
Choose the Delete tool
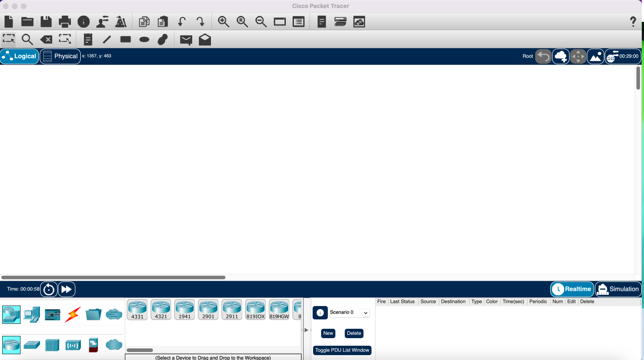pos(46,40)
